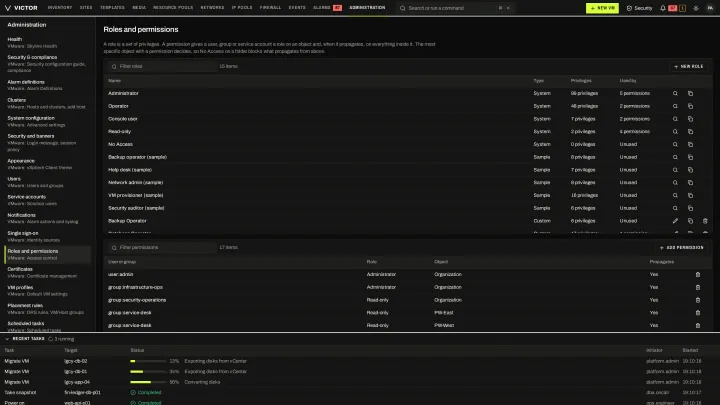
Task: Click the New VM button
Action: tap(602, 8)
